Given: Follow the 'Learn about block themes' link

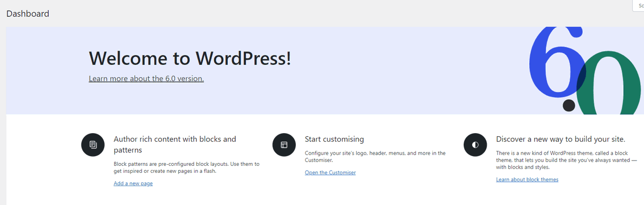Looking at the screenshot, I should click(x=527, y=179).
